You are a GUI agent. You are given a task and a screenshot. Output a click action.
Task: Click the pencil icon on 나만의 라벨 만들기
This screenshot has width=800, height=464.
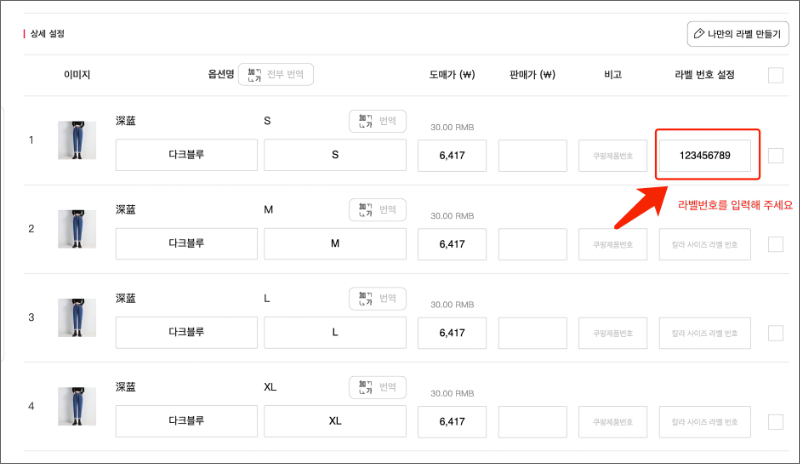click(697, 33)
